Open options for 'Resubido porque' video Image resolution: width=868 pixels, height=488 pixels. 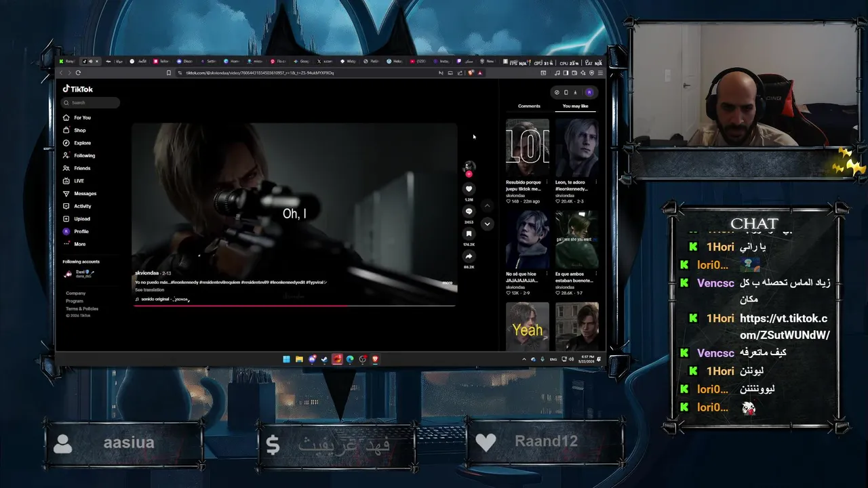[547, 182]
